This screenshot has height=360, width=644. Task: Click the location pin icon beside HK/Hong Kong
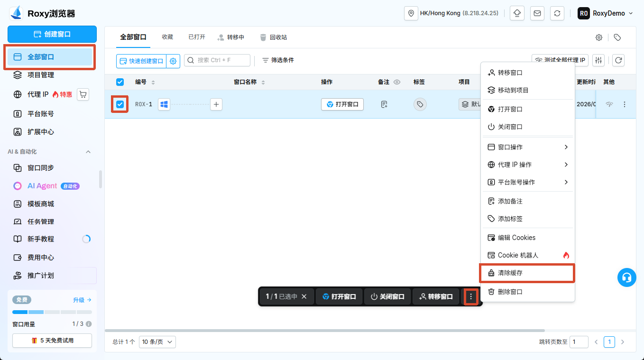click(411, 13)
